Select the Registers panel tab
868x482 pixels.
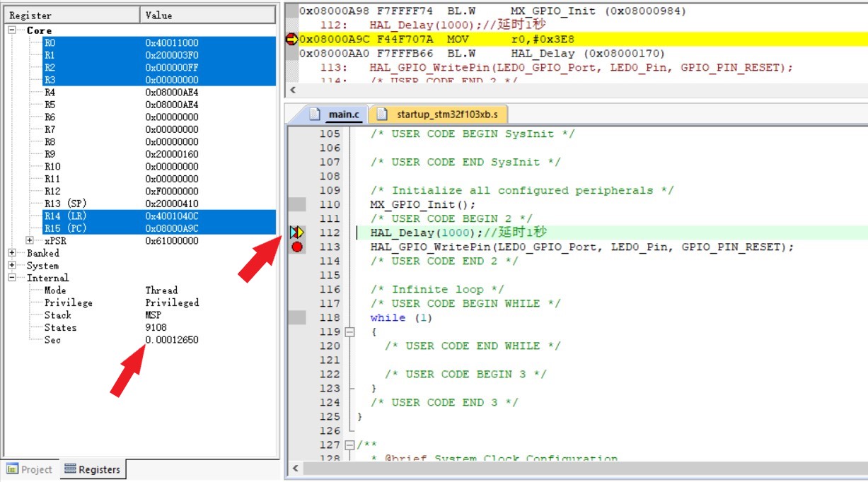92,469
